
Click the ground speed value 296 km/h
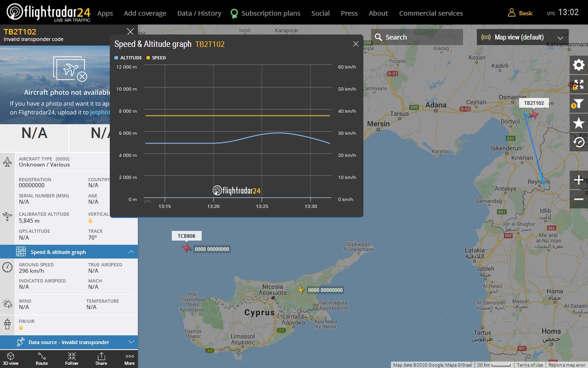tap(31, 270)
